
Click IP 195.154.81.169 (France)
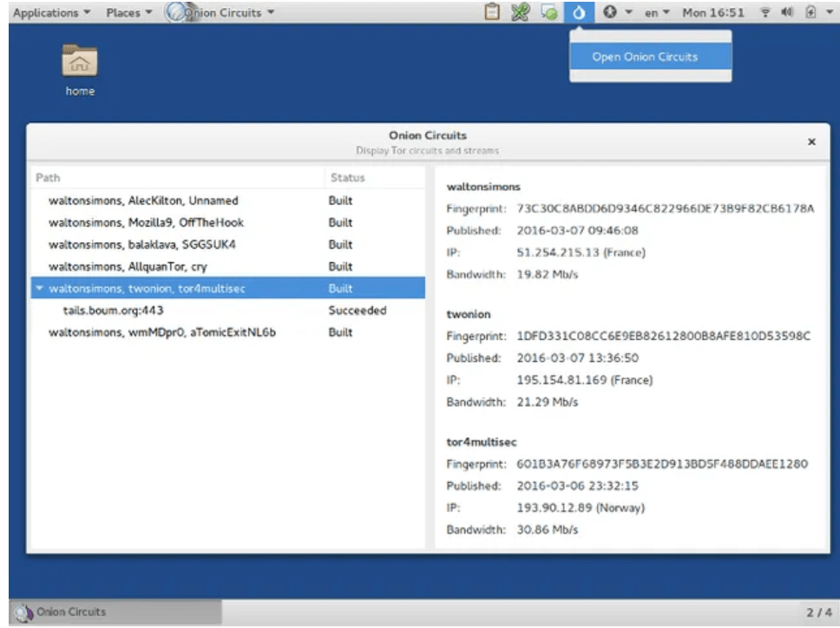(585, 380)
